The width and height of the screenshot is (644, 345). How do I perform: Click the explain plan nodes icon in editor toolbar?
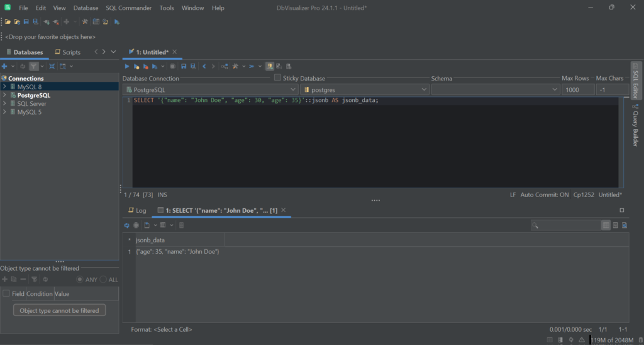225,66
